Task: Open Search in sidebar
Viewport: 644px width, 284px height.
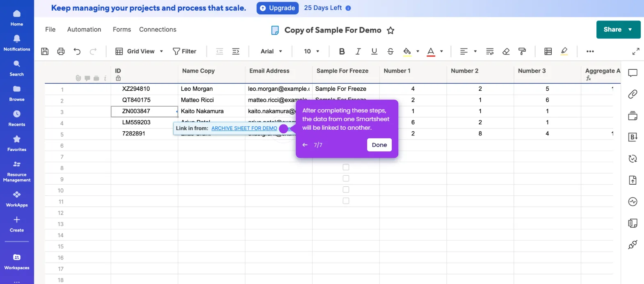Action: point(17,68)
